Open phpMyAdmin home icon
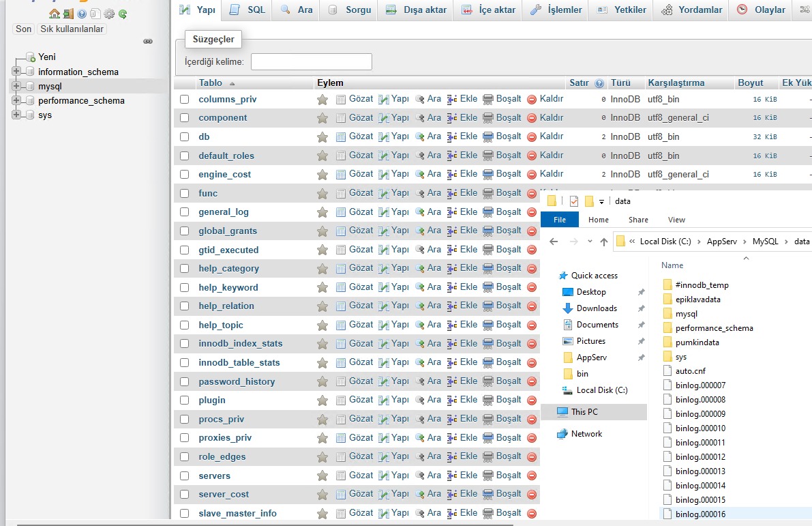Image resolution: width=812 pixels, height=526 pixels. pyautogui.click(x=55, y=14)
